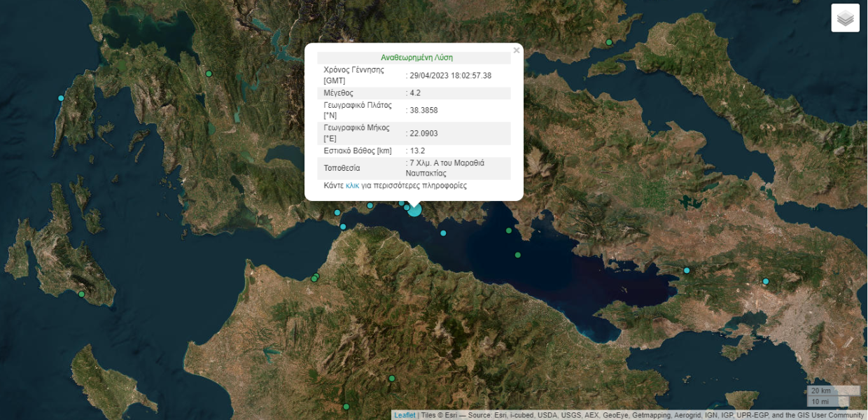
Task: Select the bottommost green marker on the map
Action: click(346, 407)
